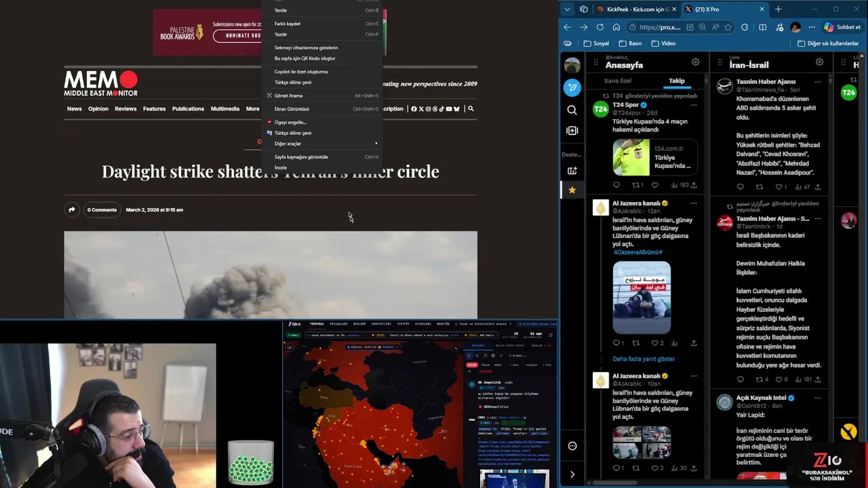Open Edge split screen icon

(762, 27)
